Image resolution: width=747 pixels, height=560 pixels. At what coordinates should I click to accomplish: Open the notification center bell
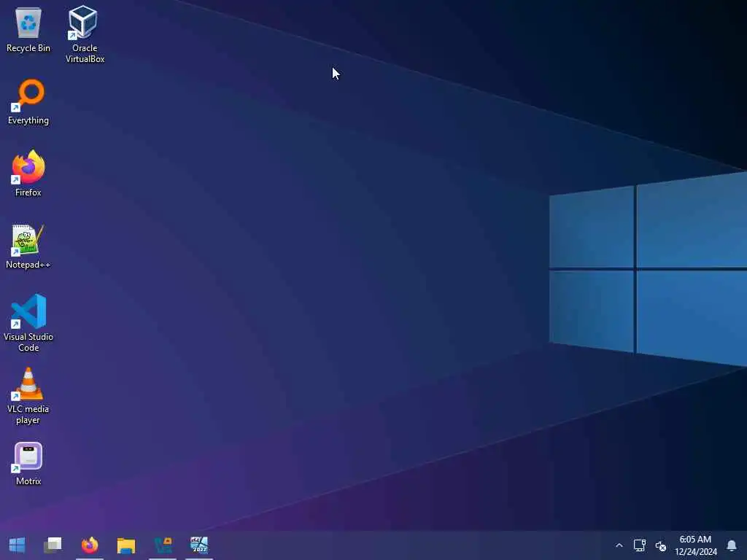click(732, 545)
